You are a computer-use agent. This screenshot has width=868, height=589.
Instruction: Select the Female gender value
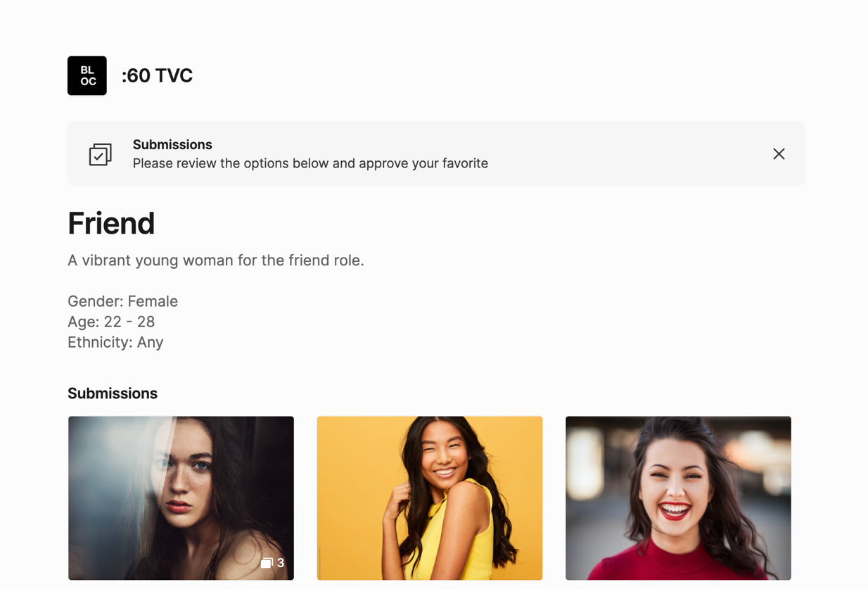[x=153, y=301]
